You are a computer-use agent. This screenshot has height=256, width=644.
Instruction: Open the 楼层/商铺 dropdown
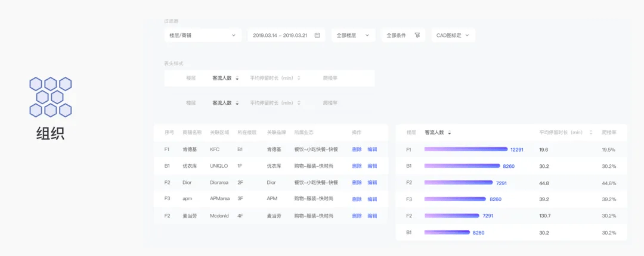point(203,35)
